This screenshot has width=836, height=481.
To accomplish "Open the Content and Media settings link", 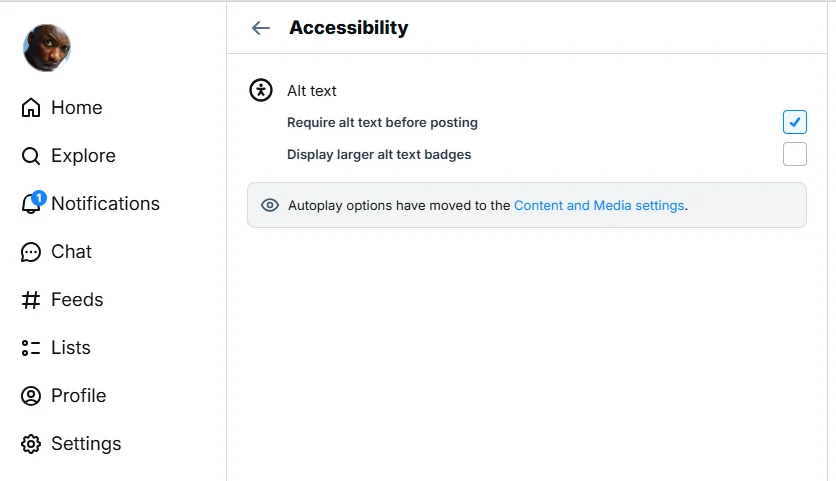I will [599, 205].
